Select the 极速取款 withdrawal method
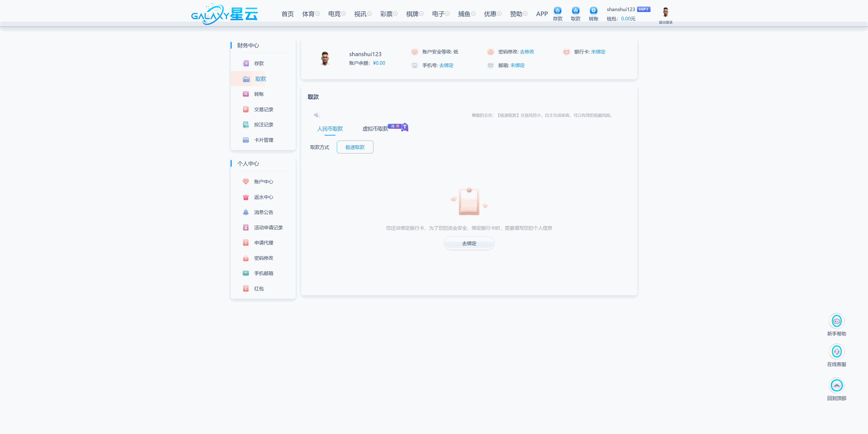 tap(355, 147)
